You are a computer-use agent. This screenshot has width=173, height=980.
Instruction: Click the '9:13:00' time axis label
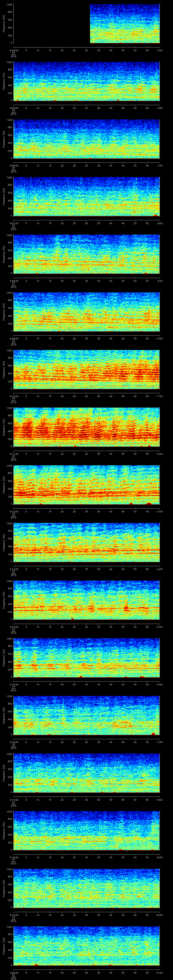[14, 569]
